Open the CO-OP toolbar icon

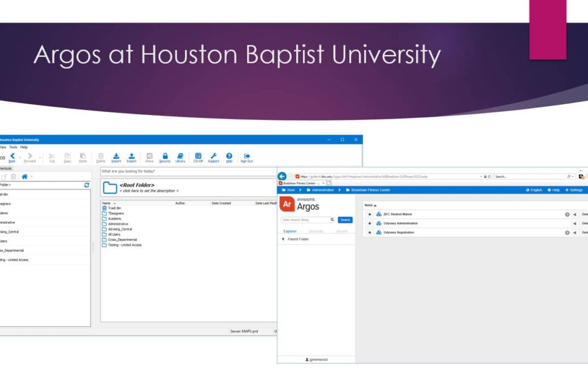pos(198,158)
